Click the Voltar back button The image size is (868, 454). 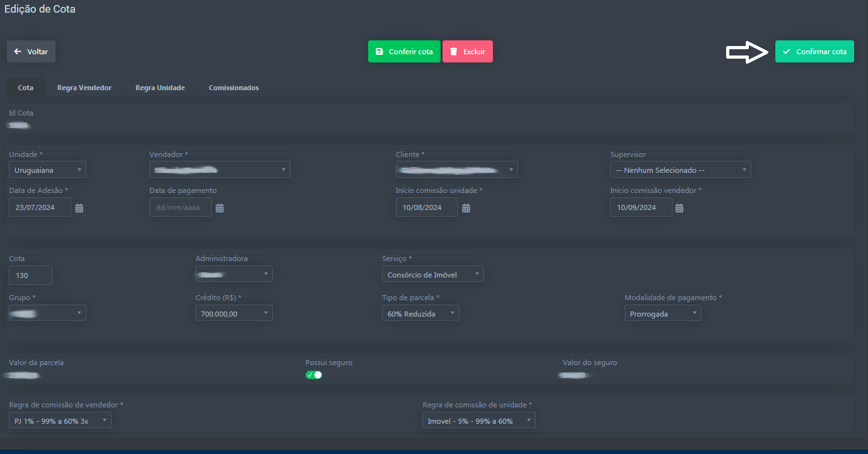31,52
